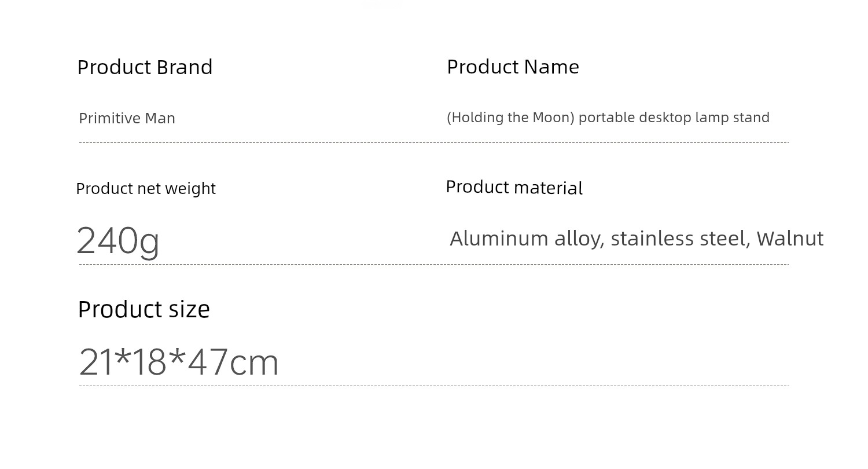Select the Primitive Man brand text
Screen dimensions: 868x469
(127, 118)
